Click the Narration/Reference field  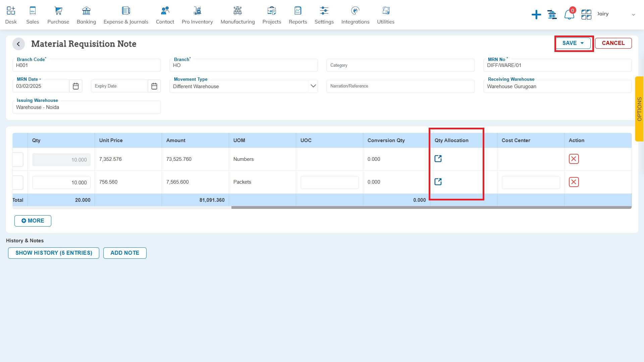coord(400,86)
